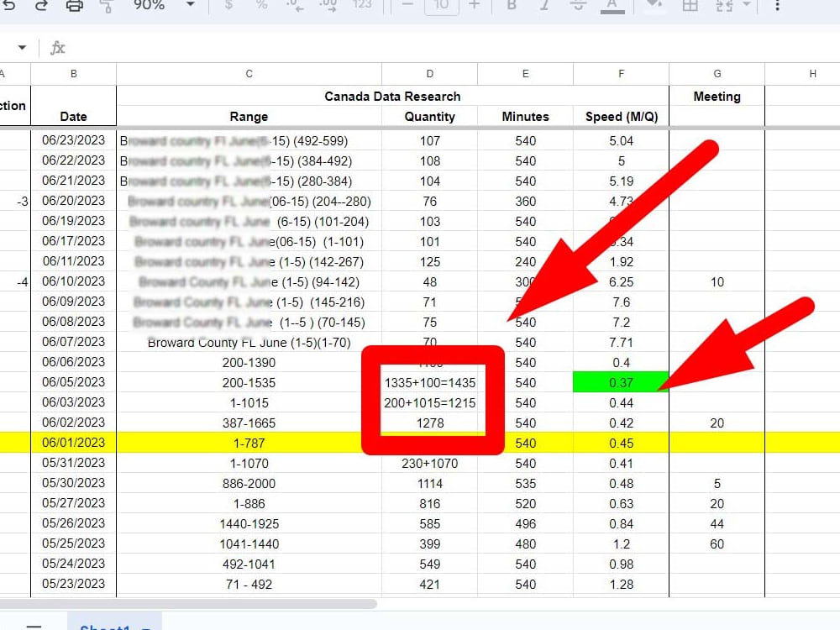Click the horizontal scrollbar thumb

click(187, 604)
